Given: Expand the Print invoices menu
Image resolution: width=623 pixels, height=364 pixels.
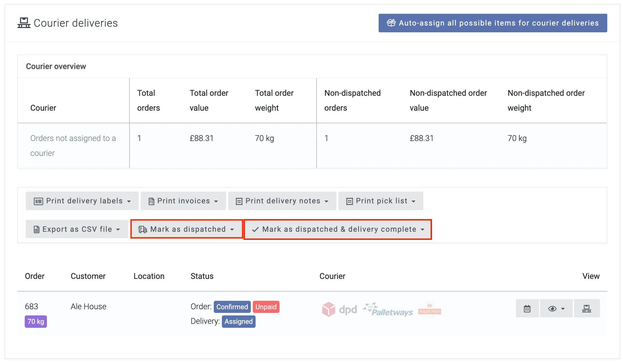Looking at the screenshot, I should tap(183, 201).
